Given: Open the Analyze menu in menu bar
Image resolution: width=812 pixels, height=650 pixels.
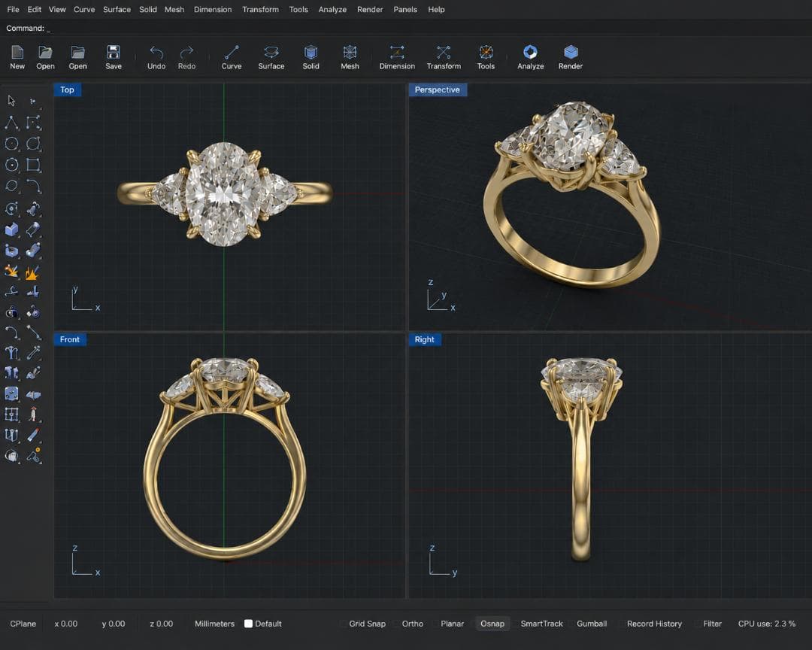Looking at the screenshot, I should [x=332, y=9].
